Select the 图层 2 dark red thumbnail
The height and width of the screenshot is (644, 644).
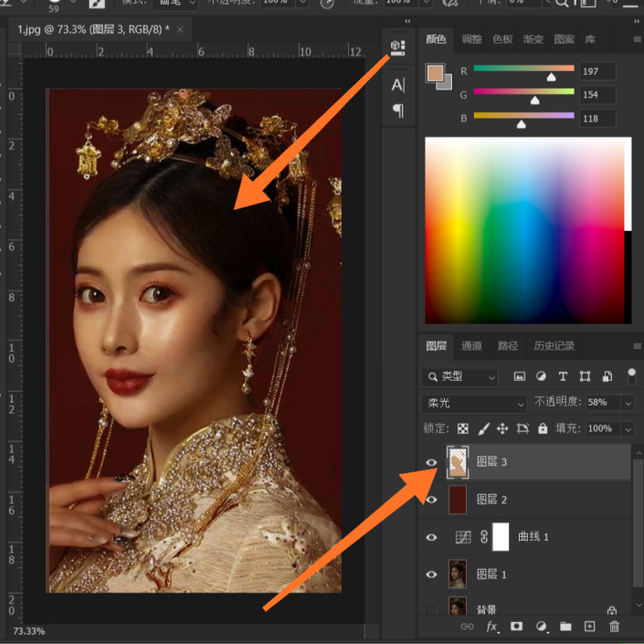coord(458,500)
